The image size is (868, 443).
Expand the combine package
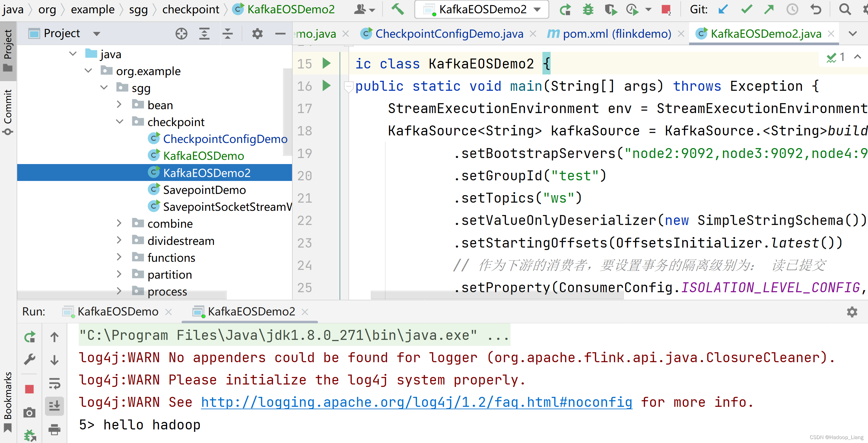(119, 223)
